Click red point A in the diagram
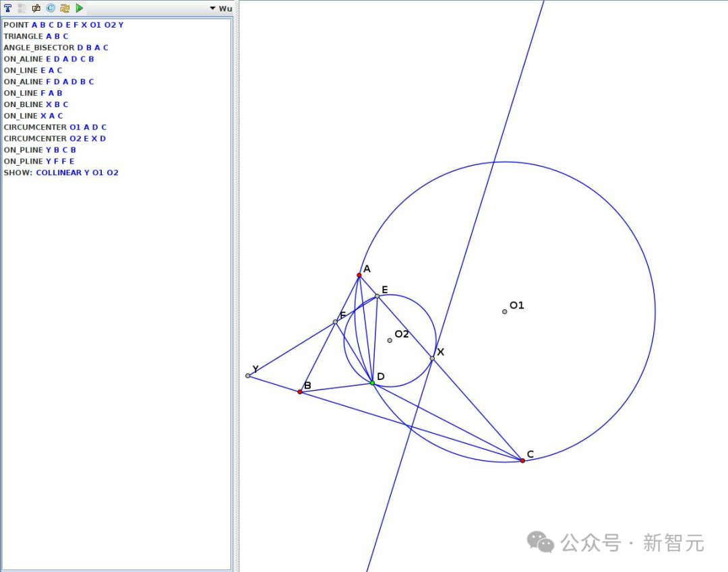This screenshot has width=728, height=572. click(x=359, y=275)
